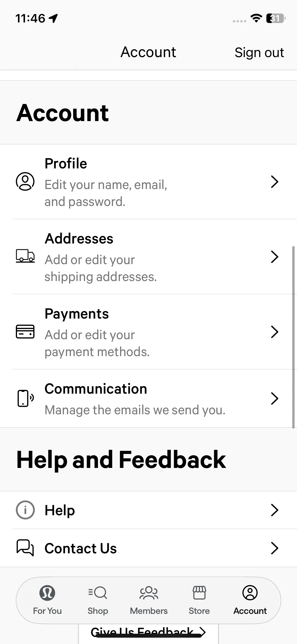Click the vertical scrollbar on the right

click(x=293, y=337)
